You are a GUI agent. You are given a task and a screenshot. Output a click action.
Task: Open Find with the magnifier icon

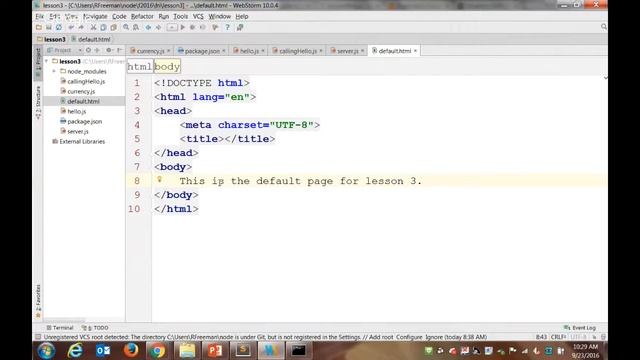[x=126, y=27]
